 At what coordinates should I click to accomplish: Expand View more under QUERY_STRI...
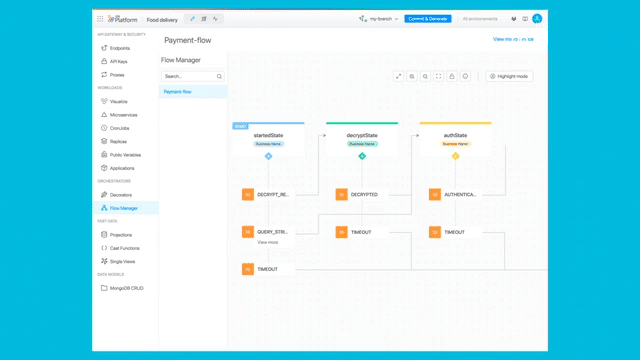coord(267,242)
